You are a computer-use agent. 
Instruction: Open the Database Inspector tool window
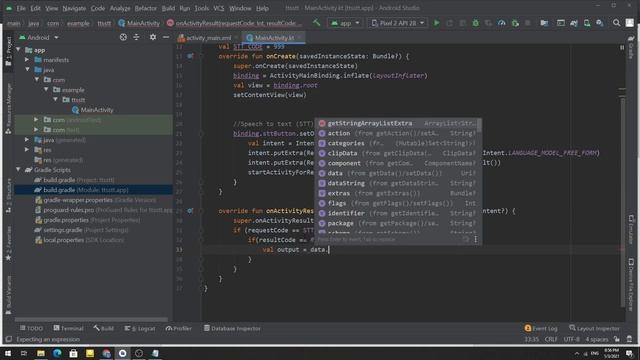tap(232, 328)
